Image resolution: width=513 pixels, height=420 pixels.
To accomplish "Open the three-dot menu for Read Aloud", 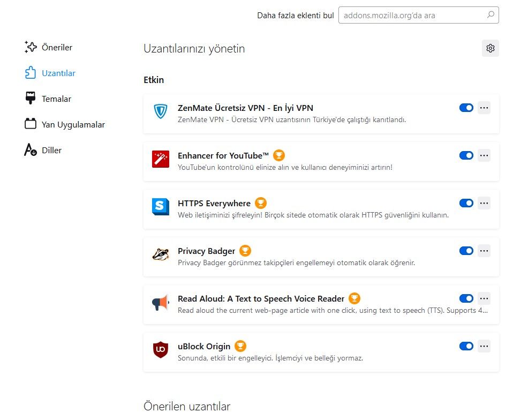I will [484, 298].
